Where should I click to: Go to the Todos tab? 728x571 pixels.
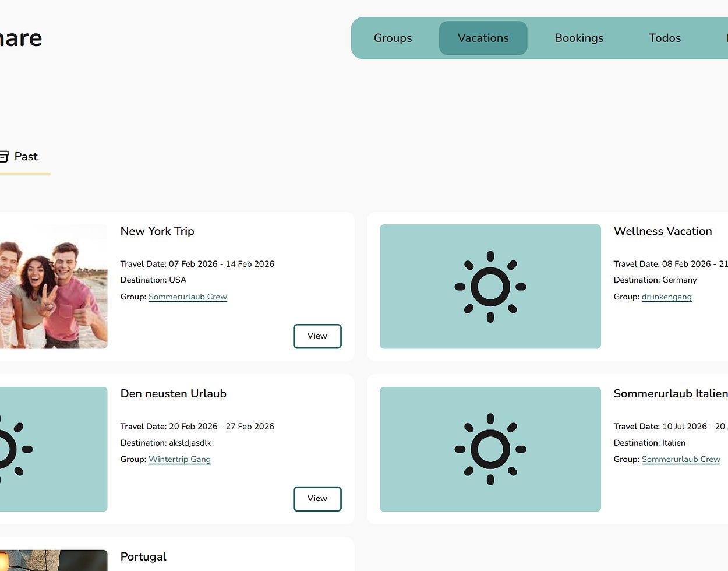point(665,38)
